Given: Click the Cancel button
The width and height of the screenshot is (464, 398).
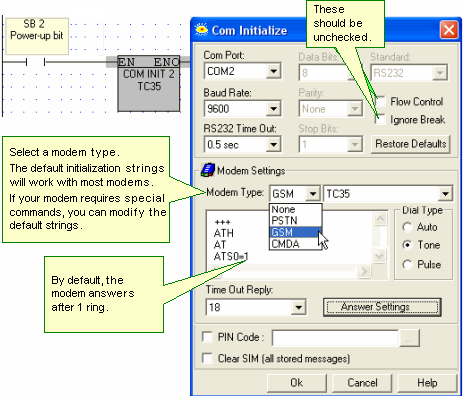Looking at the screenshot, I should pos(362,383).
